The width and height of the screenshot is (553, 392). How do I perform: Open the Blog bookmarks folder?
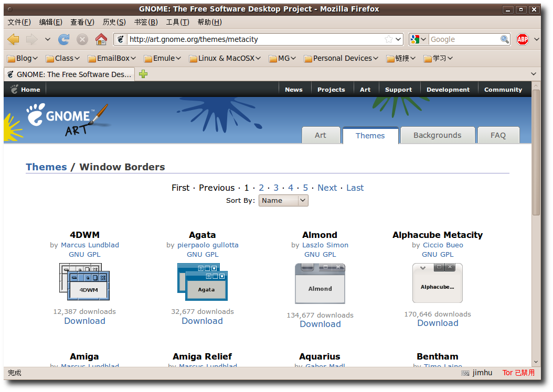click(x=22, y=58)
